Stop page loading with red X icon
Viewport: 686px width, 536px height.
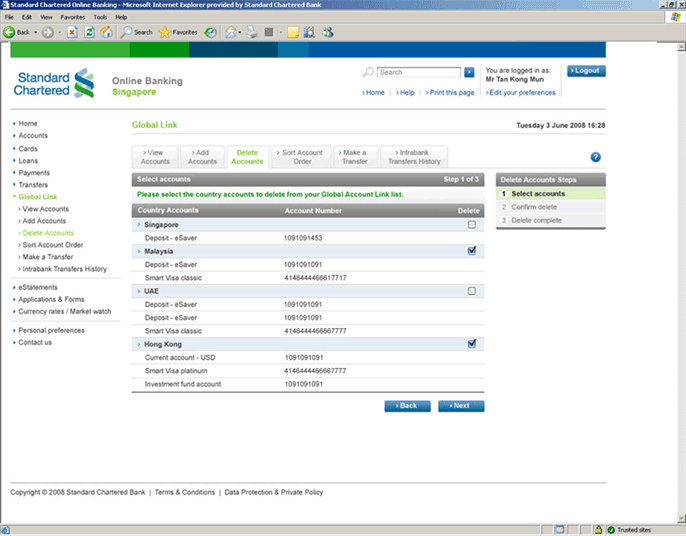[x=72, y=32]
